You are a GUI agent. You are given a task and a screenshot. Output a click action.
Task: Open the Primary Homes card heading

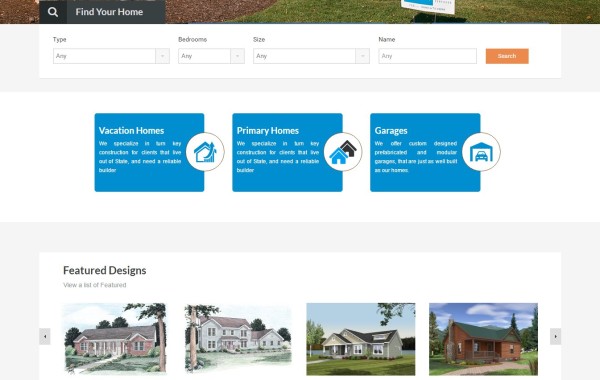[x=267, y=130]
